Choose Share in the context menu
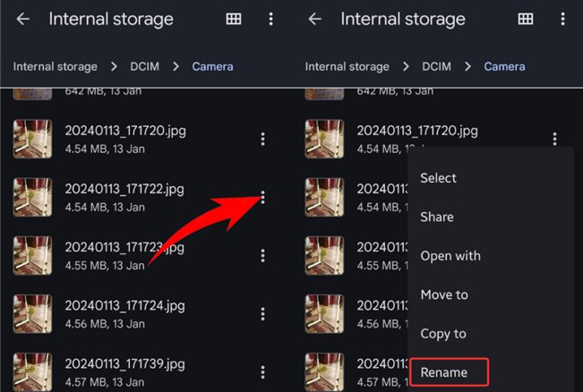This screenshot has height=392, width=583. tap(436, 217)
